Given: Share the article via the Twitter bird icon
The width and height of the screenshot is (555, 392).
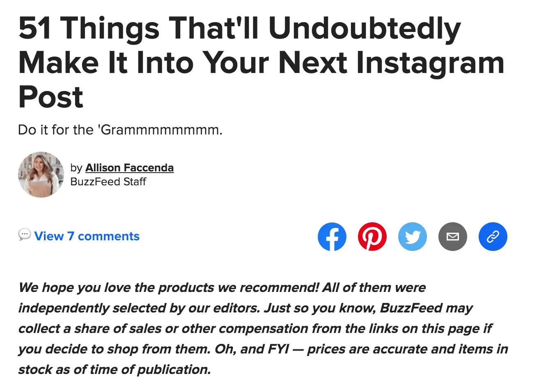Looking at the screenshot, I should pos(413,237).
